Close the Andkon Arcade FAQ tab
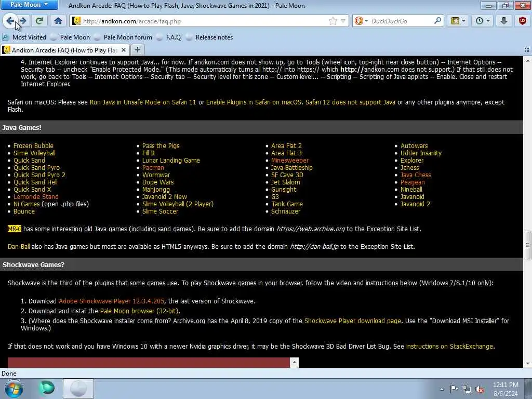532x399 pixels. (x=124, y=50)
